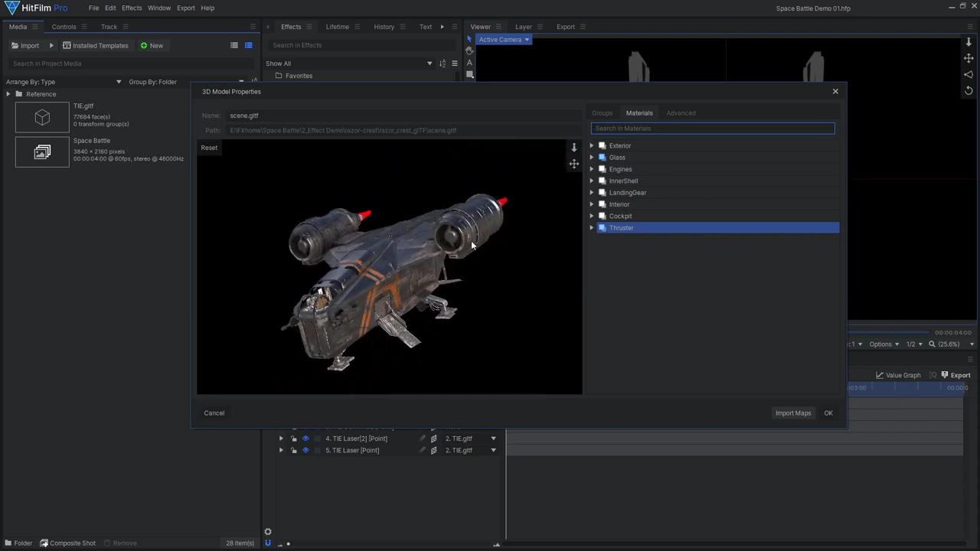Click the Search in Materials field
This screenshot has width=980, height=551.
tap(713, 129)
